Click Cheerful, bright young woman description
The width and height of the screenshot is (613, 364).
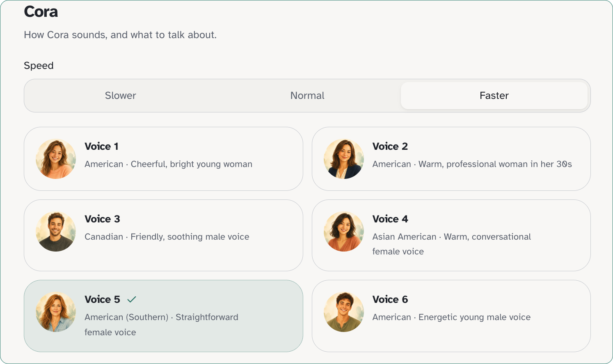pyautogui.click(x=191, y=164)
